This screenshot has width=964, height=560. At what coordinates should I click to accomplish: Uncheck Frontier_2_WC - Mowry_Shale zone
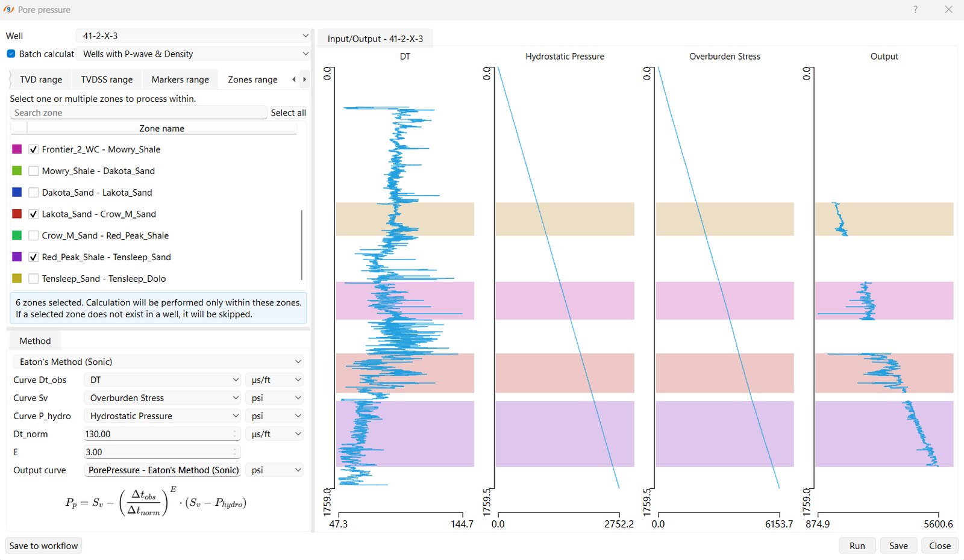(x=33, y=149)
